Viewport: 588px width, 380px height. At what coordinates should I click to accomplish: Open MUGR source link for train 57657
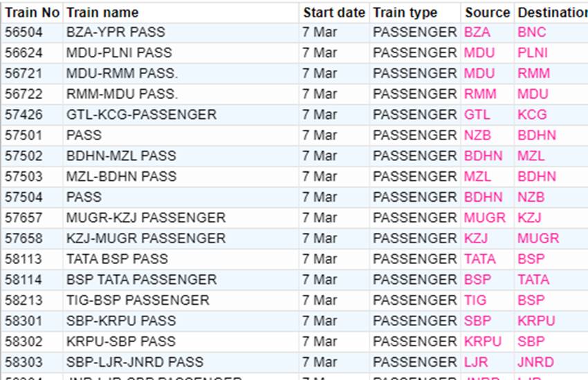(x=484, y=218)
